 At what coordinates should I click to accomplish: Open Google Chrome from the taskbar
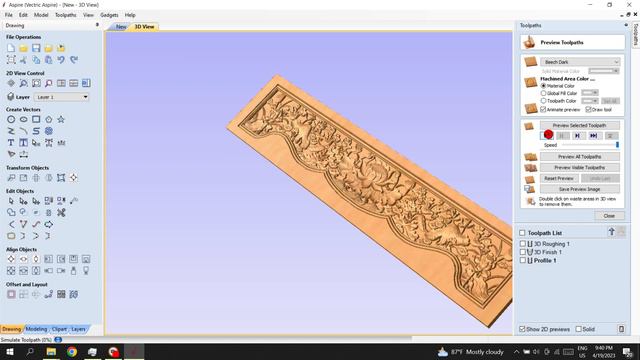click(72, 352)
